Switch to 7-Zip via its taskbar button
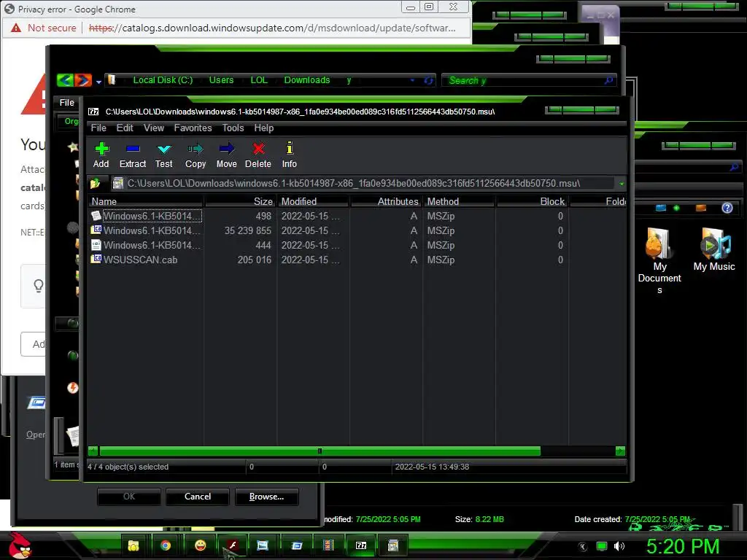Image resolution: width=747 pixels, height=560 pixels. [x=361, y=545]
